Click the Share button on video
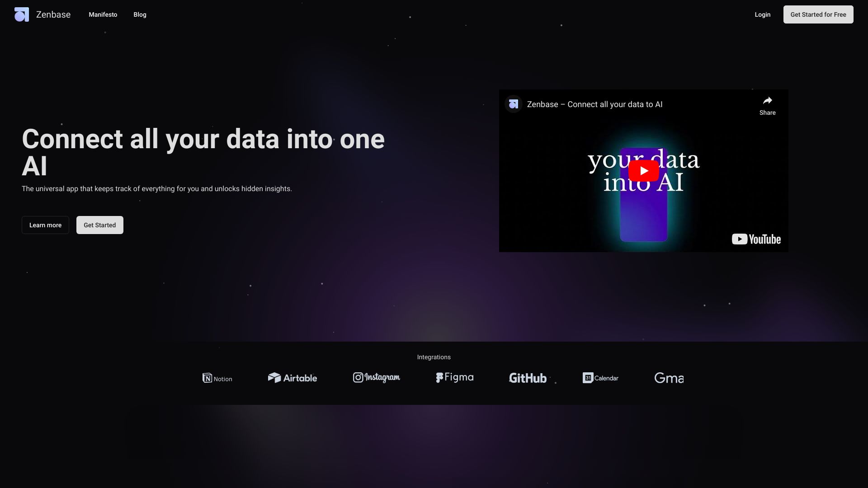Viewport: 868px width, 488px height. pyautogui.click(x=767, y=104)
